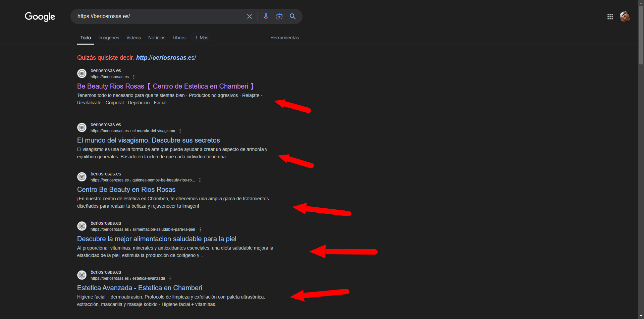
Task: Open El mundo del visagismo result
Action: pos(149,140)
